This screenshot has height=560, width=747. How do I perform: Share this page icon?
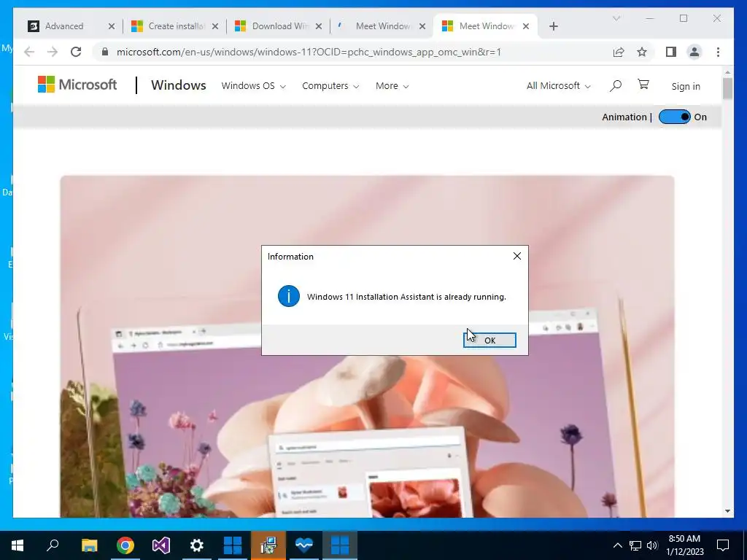click(619, 52)
